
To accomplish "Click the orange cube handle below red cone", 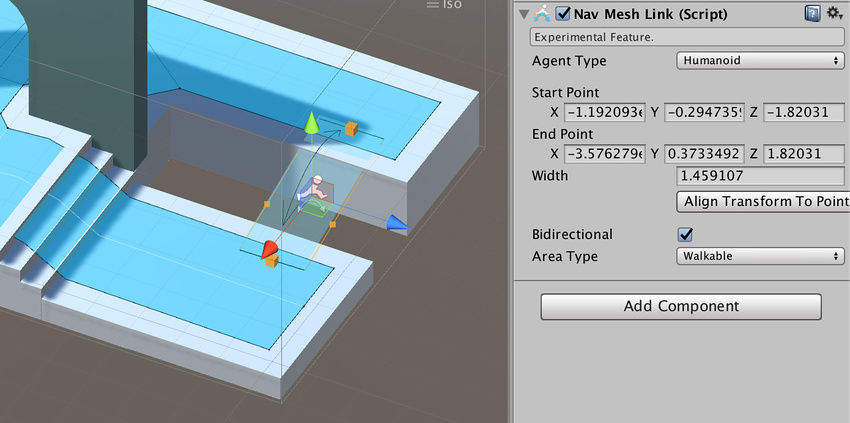I will [270, 262].
